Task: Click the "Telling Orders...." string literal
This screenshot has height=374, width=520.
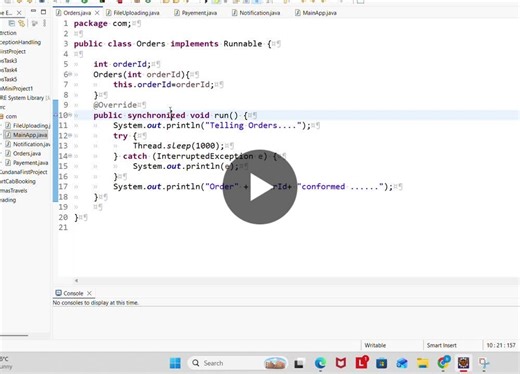Action: 253,125
